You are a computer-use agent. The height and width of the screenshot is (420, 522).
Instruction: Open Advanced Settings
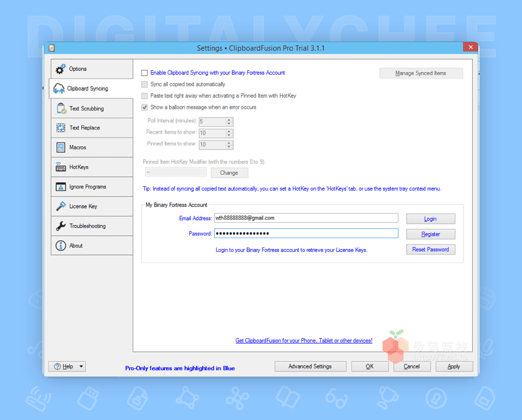click(x=310, y=366)
